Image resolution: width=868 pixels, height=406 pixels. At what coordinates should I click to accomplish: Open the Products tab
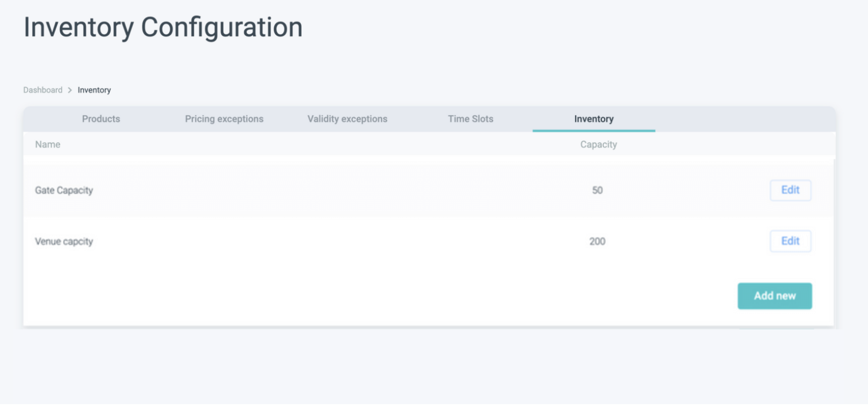101,119
